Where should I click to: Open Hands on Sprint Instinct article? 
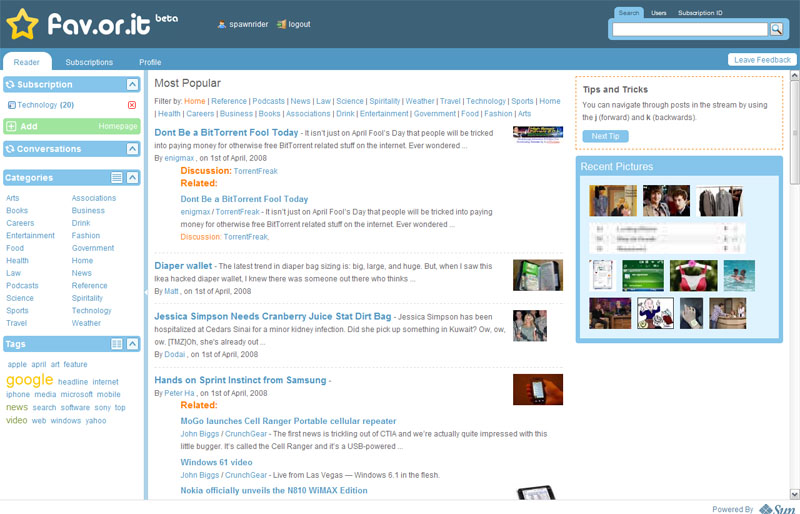pos(240,380)
